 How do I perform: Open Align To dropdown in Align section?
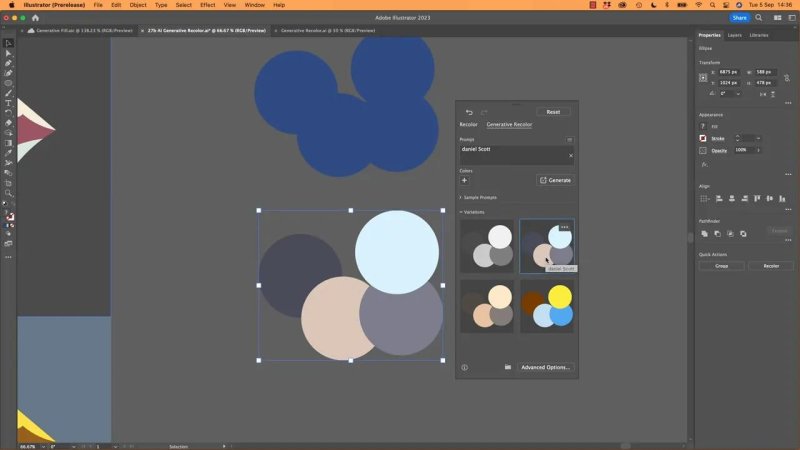[705, 198]
